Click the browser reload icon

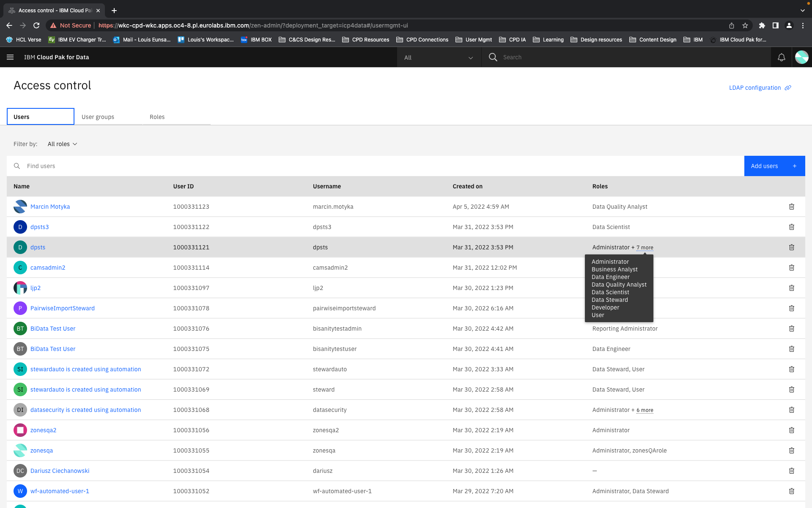(x=36, y=25)
